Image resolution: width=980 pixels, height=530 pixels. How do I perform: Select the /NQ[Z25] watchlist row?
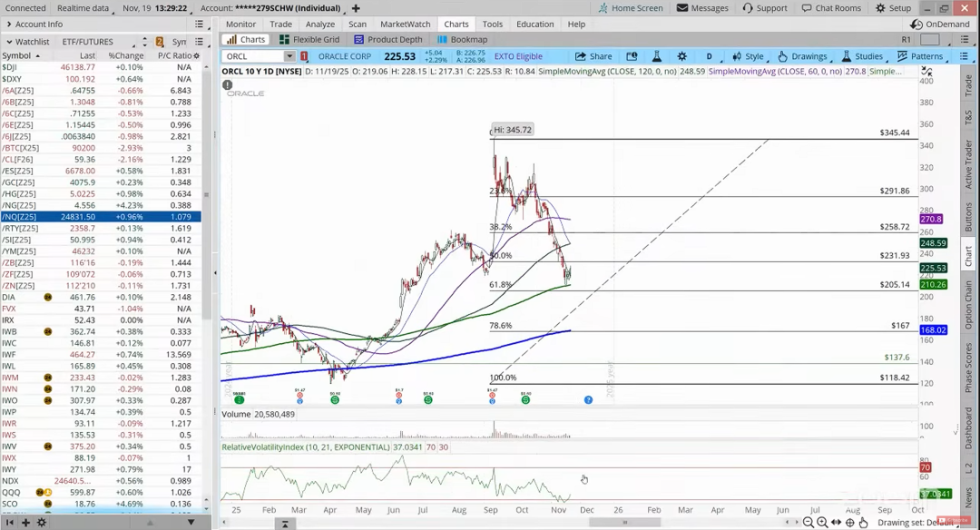[x=101, y=217]
